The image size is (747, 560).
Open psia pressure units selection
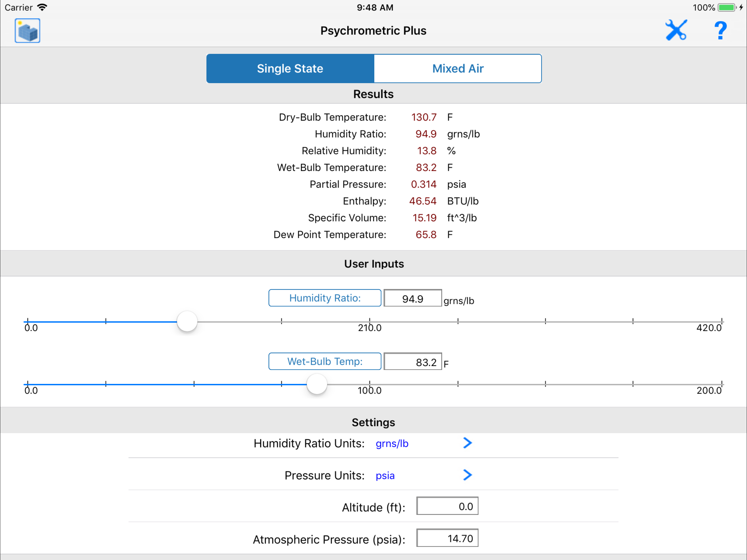(x=385, y=476)
